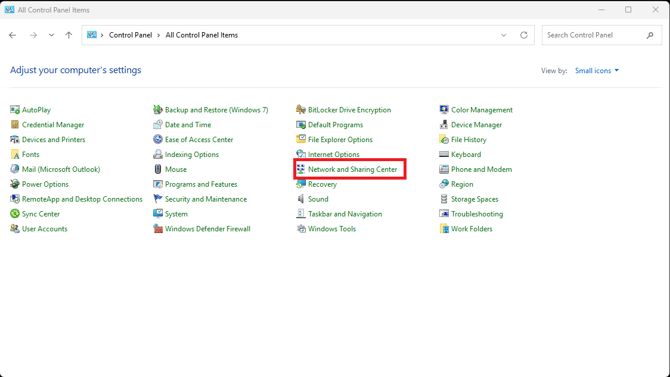Screen dimensions: 670x377
Task: Open the File Explorer Options icon
Action: click(x=301, y=140)
